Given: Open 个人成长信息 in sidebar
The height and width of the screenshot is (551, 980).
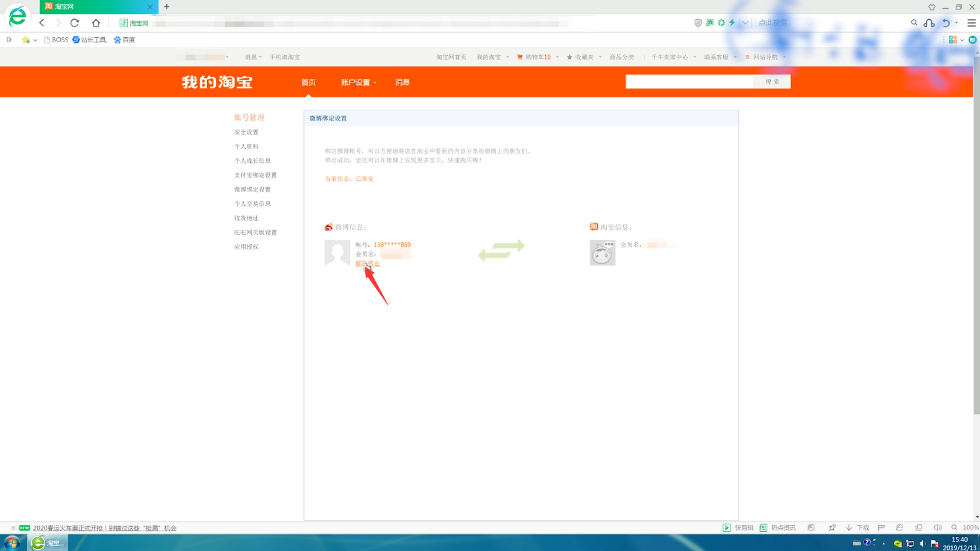Looking at the screenshot, I should pos(252,161).
